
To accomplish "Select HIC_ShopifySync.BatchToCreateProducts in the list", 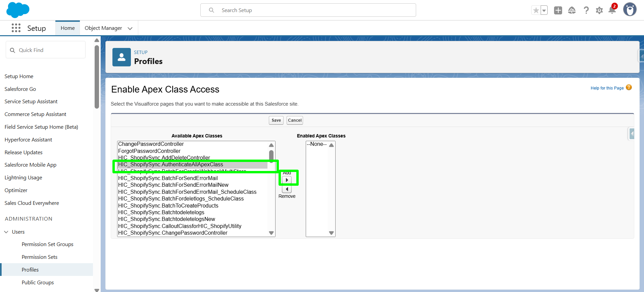I will pos(168,206).
